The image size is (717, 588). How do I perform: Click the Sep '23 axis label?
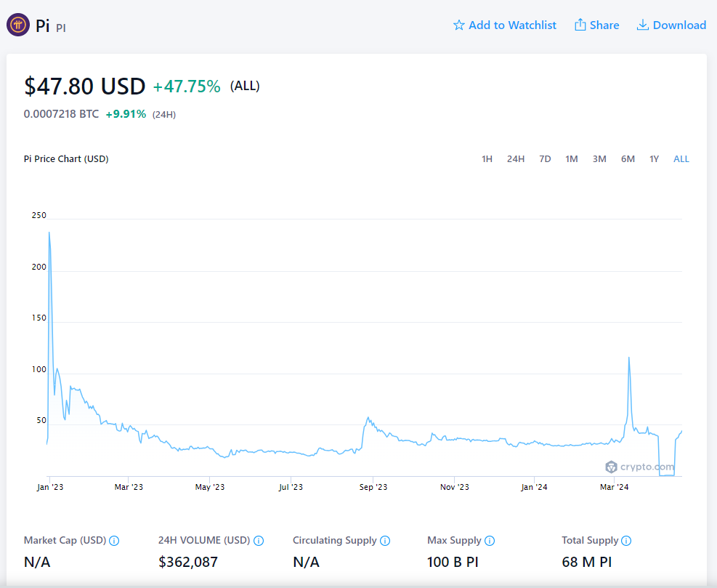[373, 487]
